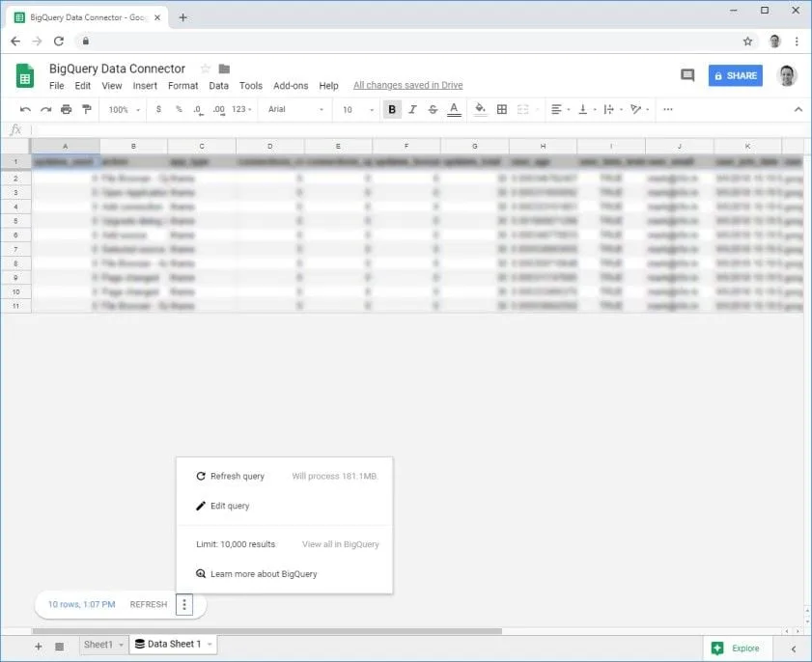Show side panel with bottom-right chevron

point(794,648)
